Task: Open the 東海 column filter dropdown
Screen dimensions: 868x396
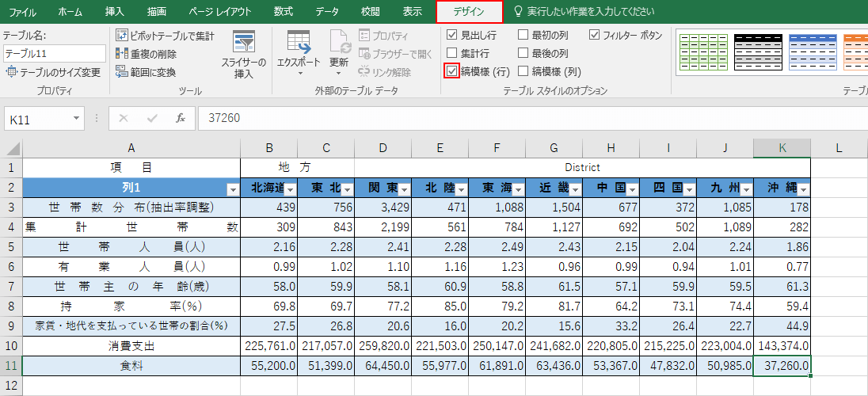Action: (x=518, y=190)
